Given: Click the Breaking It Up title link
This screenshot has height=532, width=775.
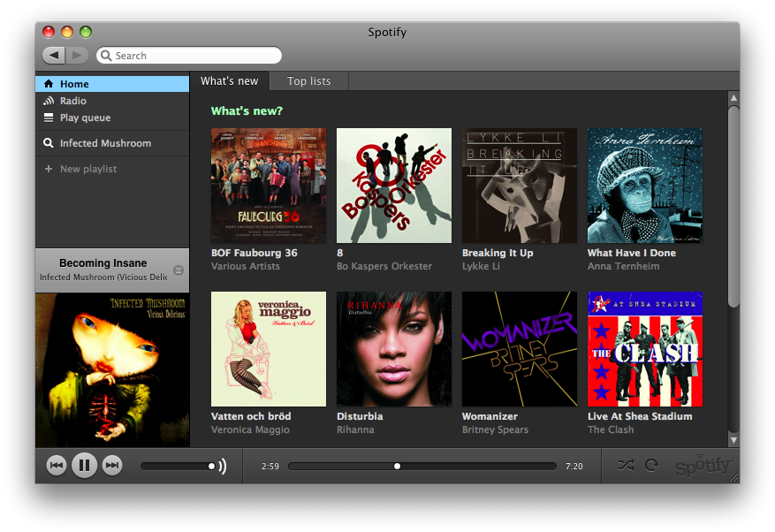Looking at the screenshot, I should point(498,253).
